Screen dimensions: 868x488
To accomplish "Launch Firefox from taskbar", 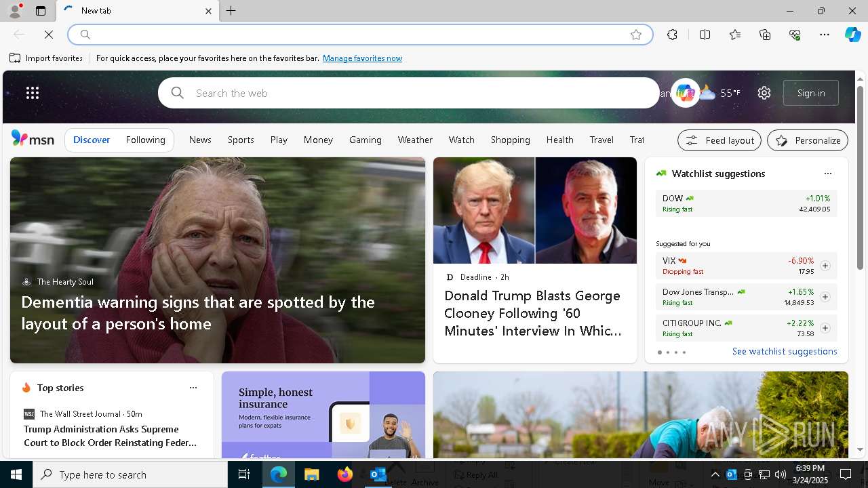I will tap(344, 474).
